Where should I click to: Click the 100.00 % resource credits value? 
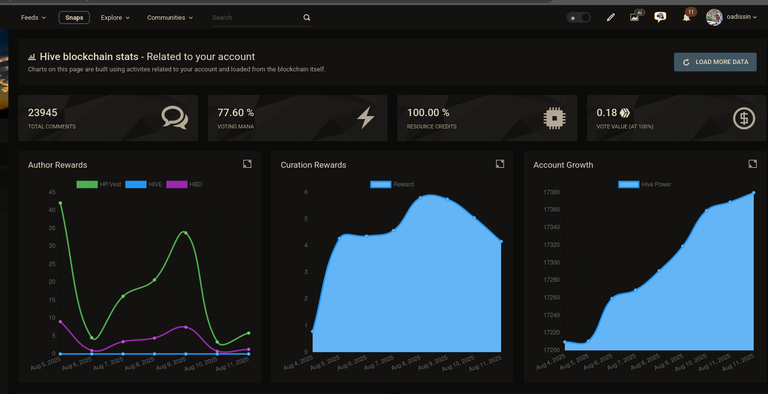point(428,113)
